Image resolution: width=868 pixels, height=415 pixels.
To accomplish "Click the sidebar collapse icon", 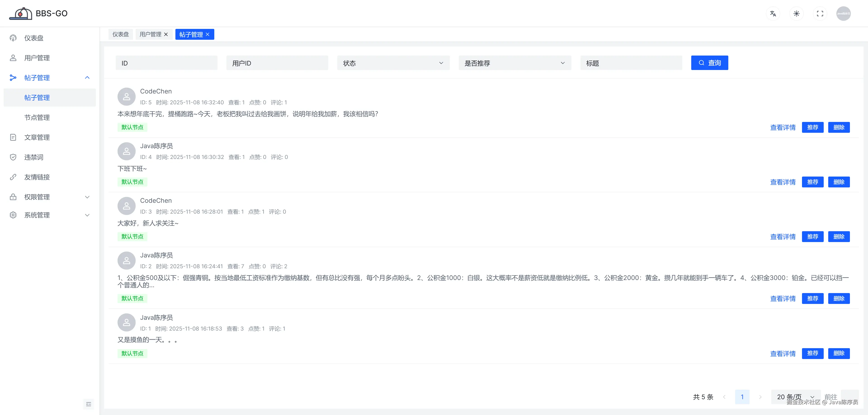I will [x=89, y=404].
